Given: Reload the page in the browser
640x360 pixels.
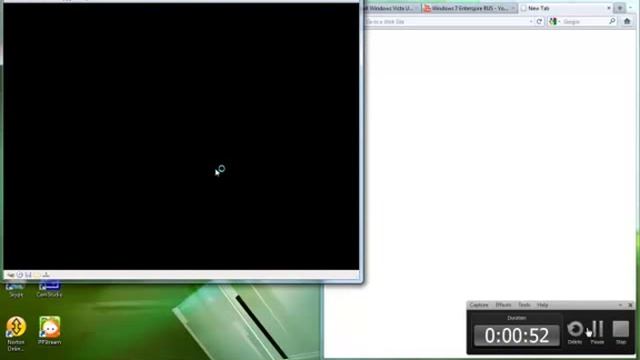Looking at the screenshot, I should [539, 22].
